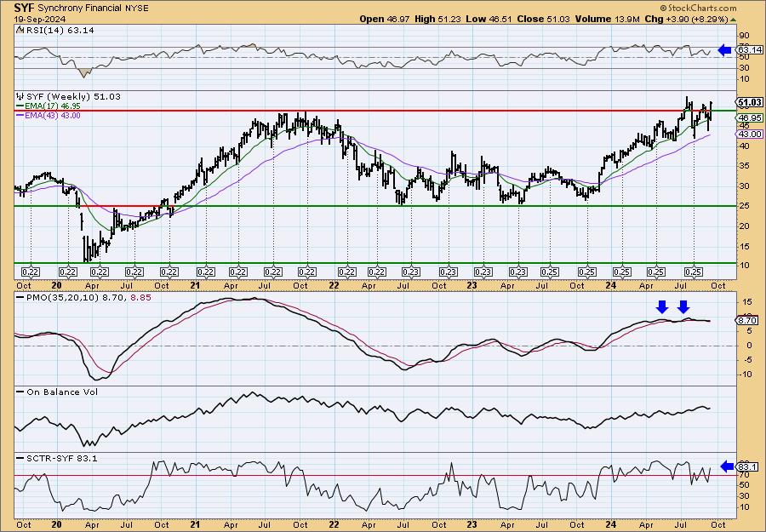Click the bar-chart icon before SYF (Weekly)
Image resolution: width=766 pixels, height=532 pixels.
[x=20, y=96]
